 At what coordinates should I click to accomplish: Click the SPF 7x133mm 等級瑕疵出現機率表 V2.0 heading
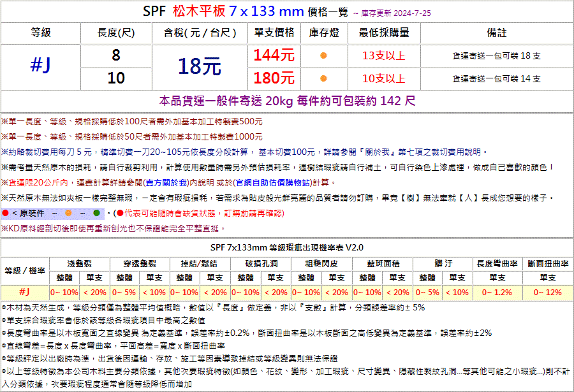tap(287, 247)
